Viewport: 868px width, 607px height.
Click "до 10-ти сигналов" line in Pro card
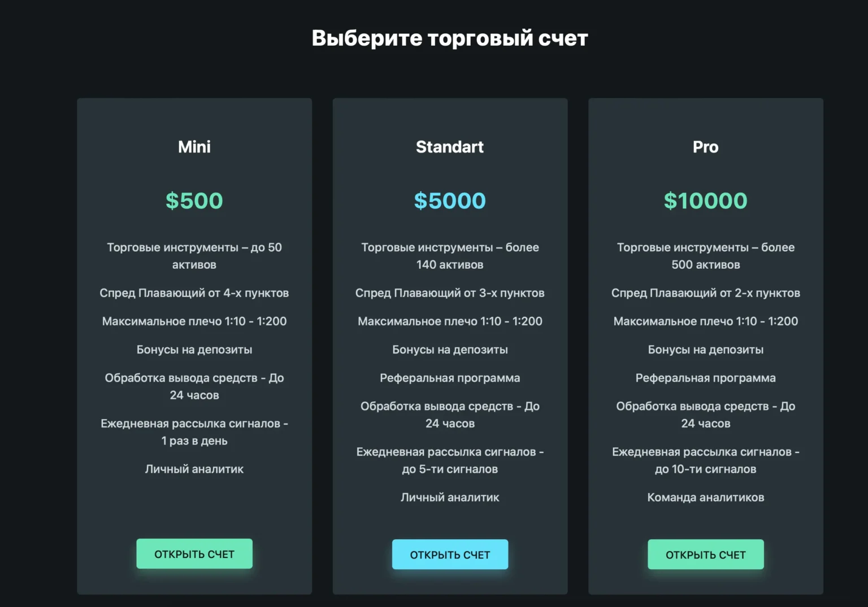705,469
